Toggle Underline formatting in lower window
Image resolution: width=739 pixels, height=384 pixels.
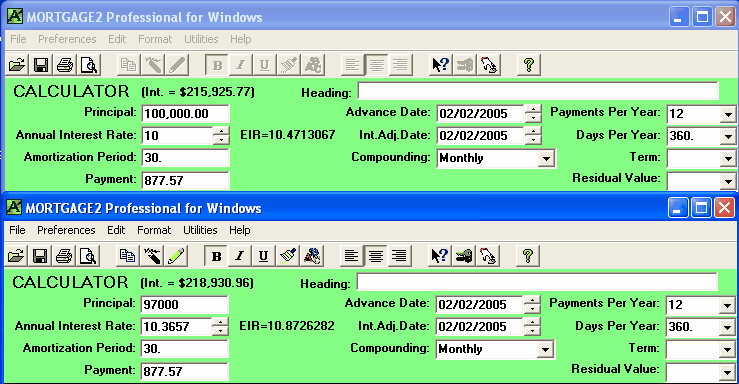pos(263,256)
